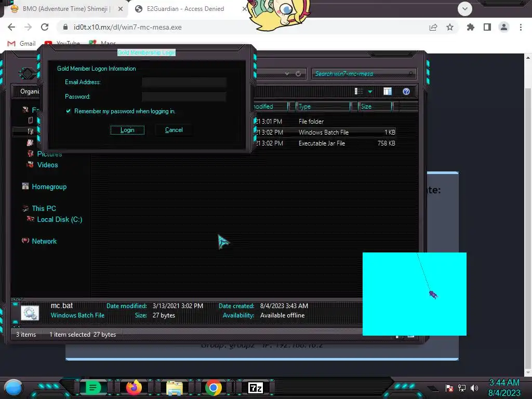
Task: Go back in Chrome browser
Action: click(11, 27)
